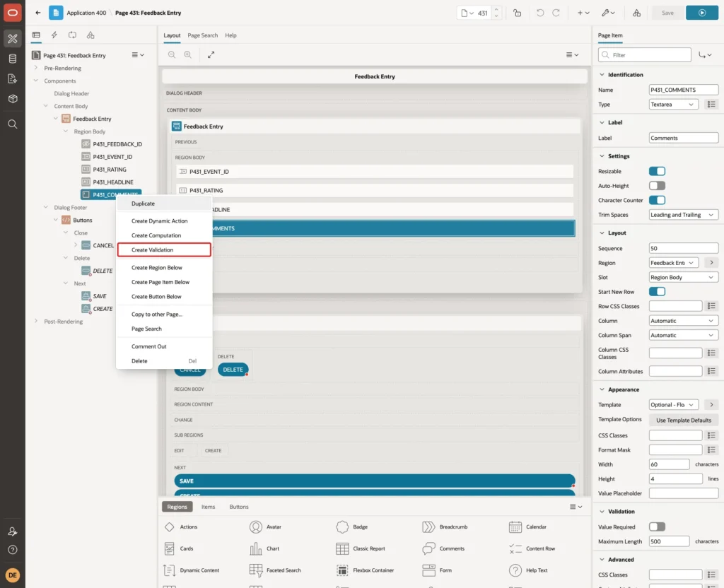Screen dimensions: 724x588
Task: Switch to the Help tab
Action: [230, 35]
